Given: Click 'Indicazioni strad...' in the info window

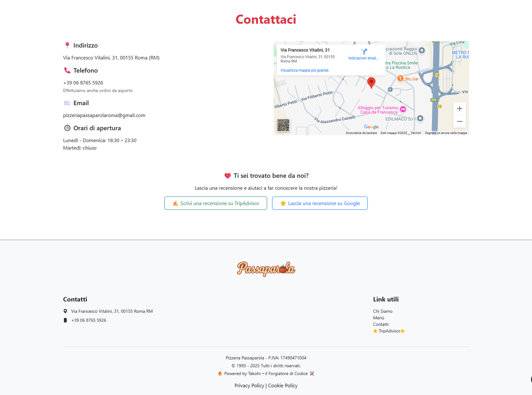Looking at the screenshot, I should [363, 58].
